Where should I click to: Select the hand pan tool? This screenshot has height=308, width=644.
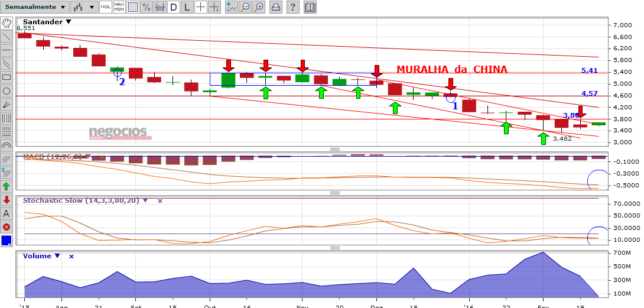point(6,22)
